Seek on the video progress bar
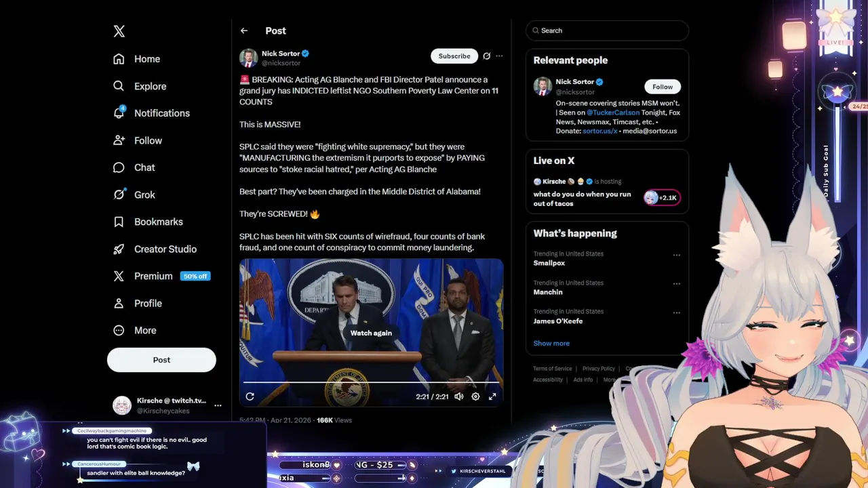 (x=371, y=383)
